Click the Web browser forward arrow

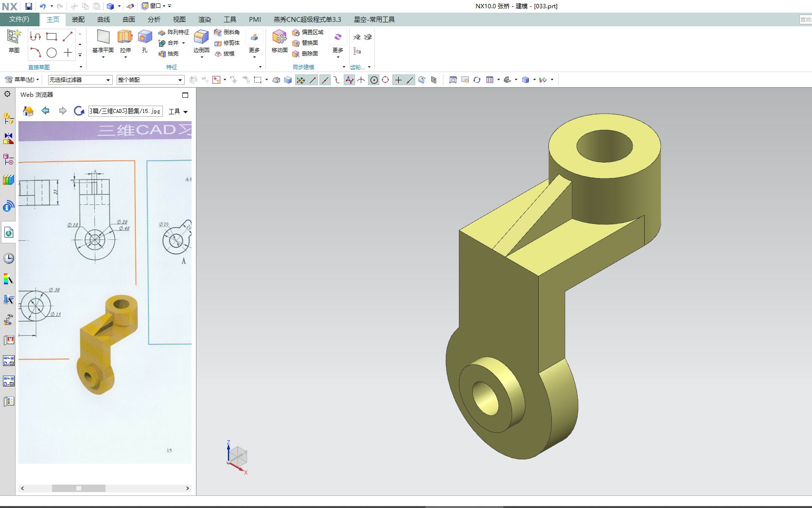[62, 111]
